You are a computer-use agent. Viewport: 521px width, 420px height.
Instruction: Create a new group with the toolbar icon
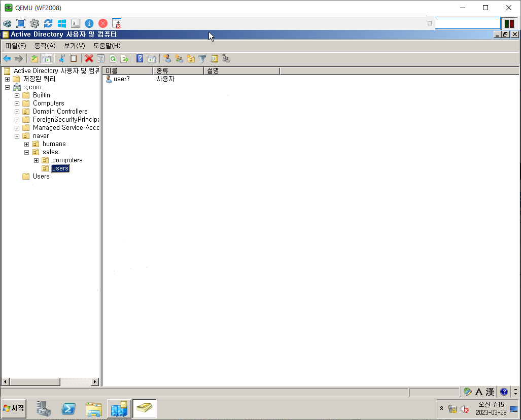coord(179,59)
